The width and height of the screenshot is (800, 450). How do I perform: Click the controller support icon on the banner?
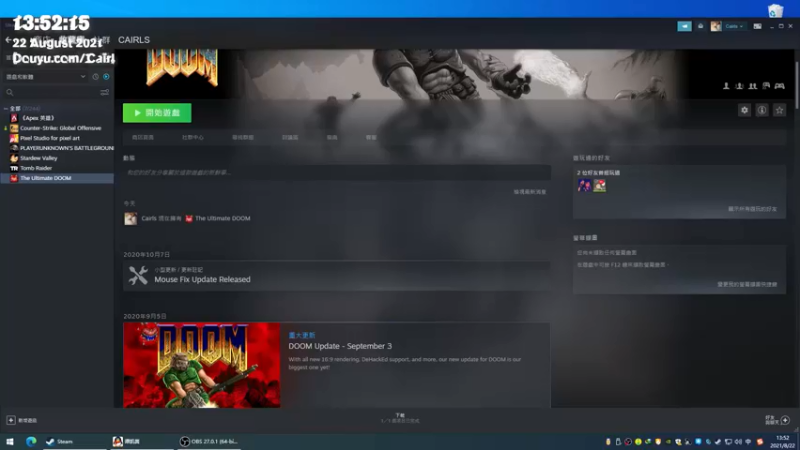(780, 86)
